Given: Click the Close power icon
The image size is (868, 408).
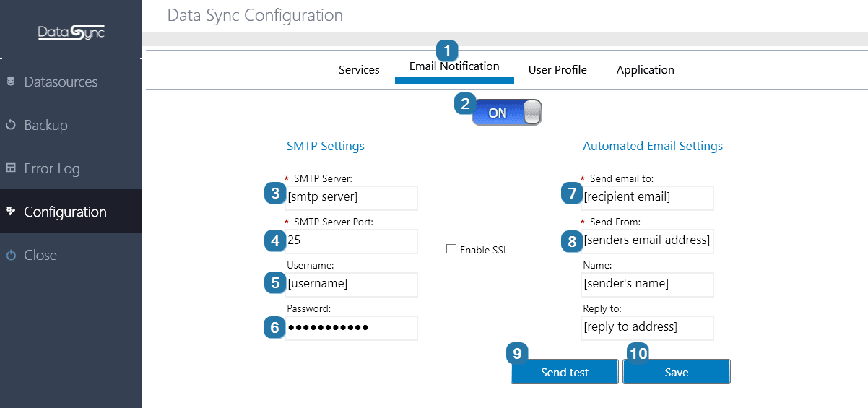Looking at the screenshot, I should click(x=10, y=255).
